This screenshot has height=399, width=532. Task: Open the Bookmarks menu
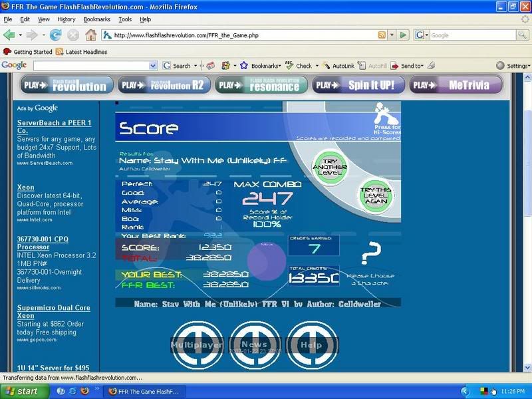click(x=97, y=19)
